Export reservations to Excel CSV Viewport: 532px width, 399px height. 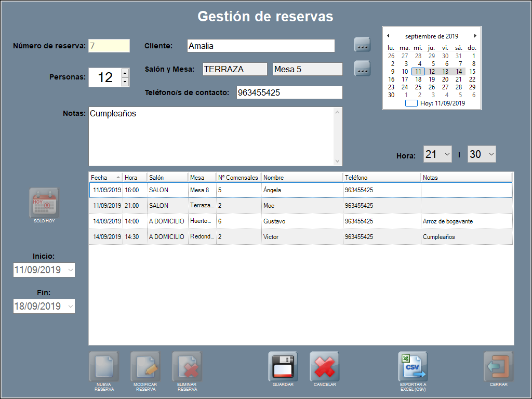tap(413, 367)
